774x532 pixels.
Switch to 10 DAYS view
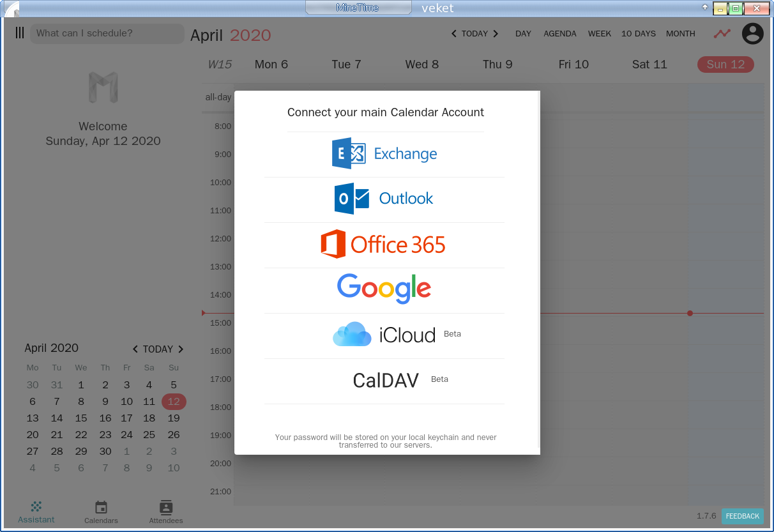[x=639, y=34]
